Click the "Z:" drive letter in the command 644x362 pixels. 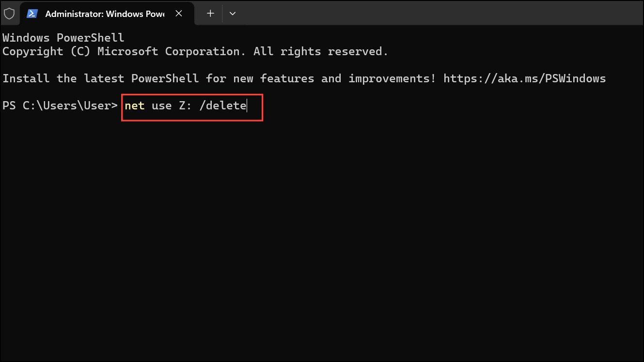(186, 106)
